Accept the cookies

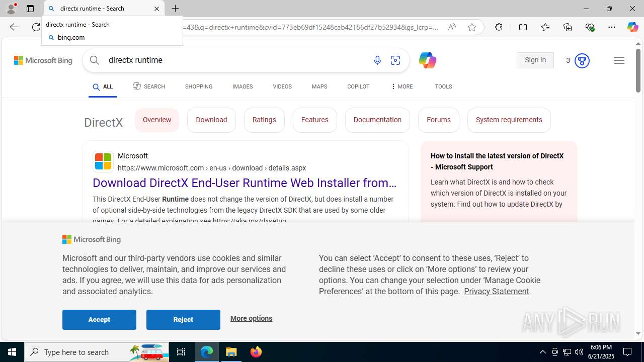point(99,320)
